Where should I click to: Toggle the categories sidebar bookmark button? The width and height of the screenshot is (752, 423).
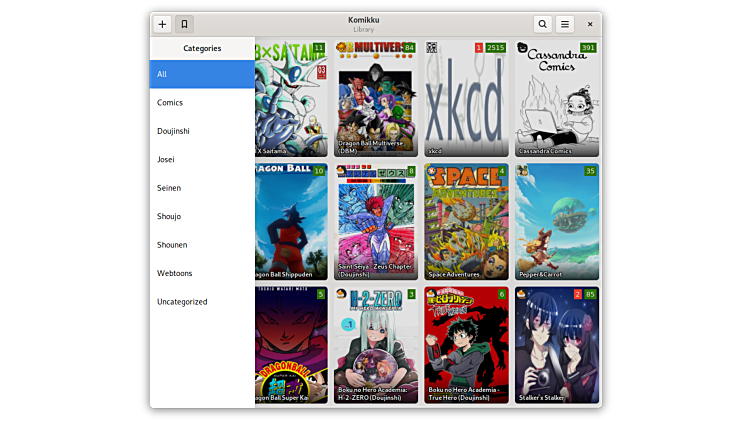coord(184,24)
